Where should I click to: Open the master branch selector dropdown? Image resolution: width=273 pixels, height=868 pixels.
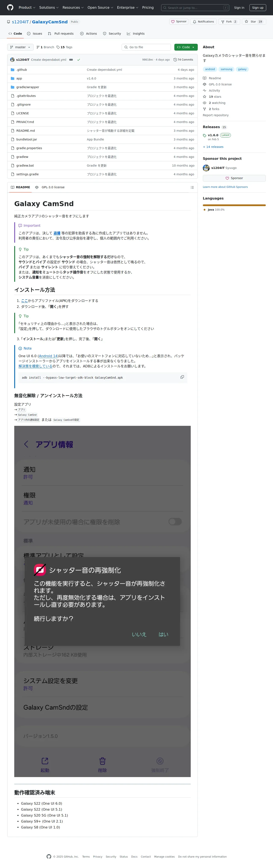pos(20,47)
